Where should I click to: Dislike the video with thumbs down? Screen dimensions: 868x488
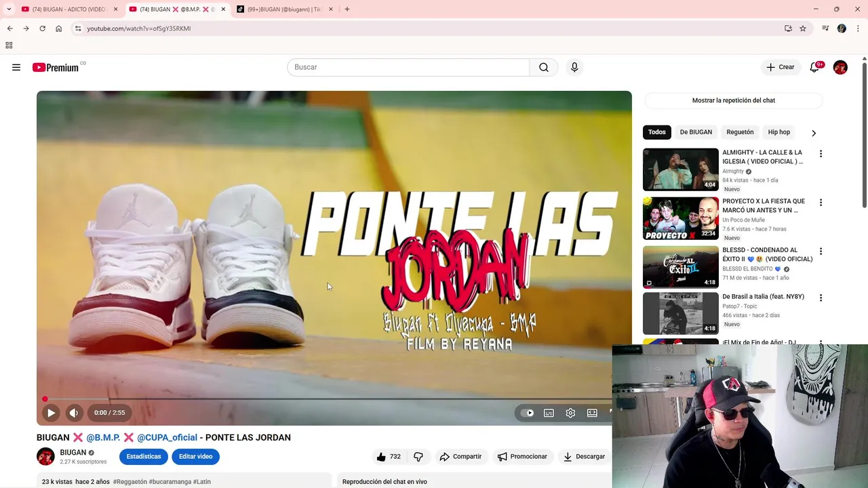point(418,457)
